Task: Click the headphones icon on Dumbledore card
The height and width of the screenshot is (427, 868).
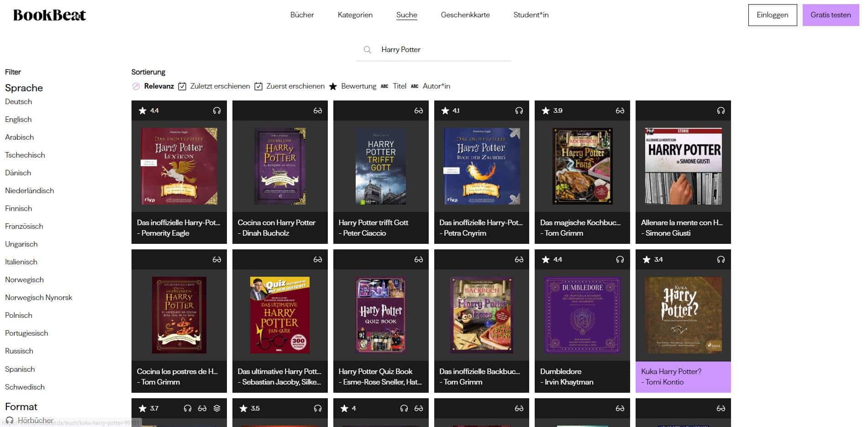Action: (620, 259)
